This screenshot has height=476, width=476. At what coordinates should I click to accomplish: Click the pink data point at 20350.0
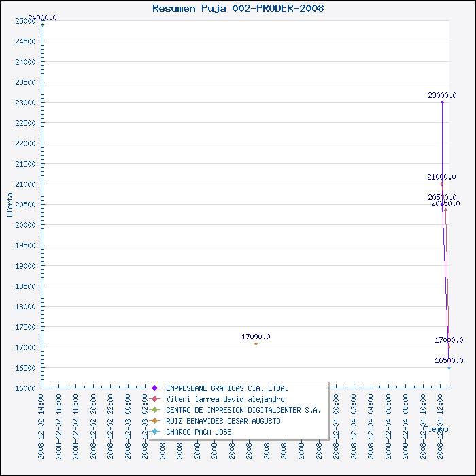445,210
